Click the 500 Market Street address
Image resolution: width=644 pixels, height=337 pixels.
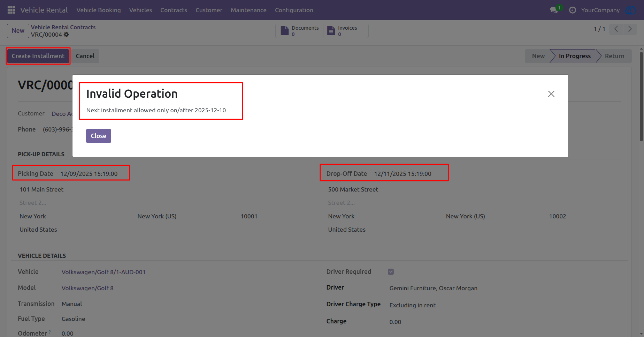pos(353,189)
